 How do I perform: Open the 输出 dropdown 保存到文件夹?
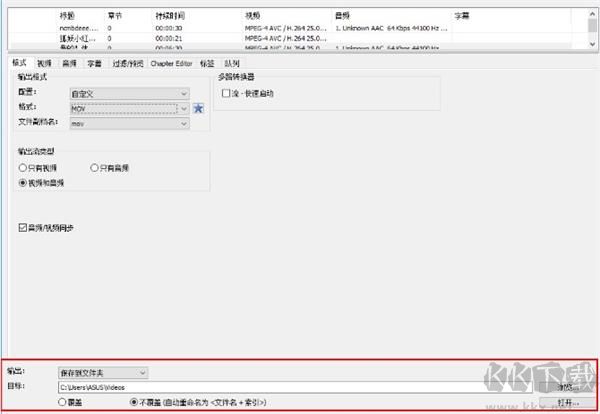pos(103,373)
